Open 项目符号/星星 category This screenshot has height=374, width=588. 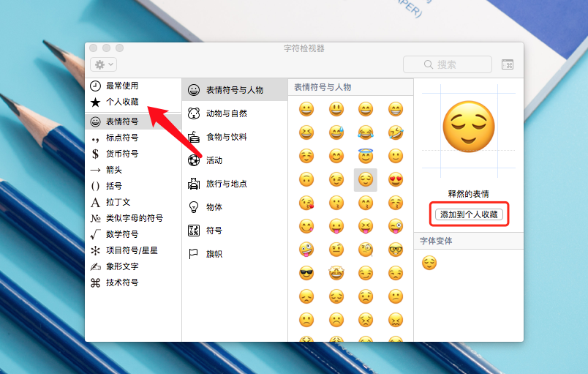[x=133, y=250]
